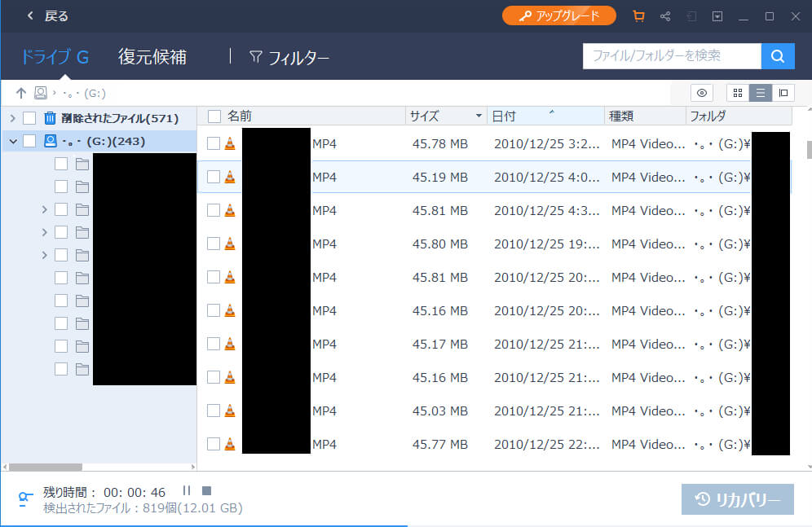
Task: Go up one level with up arrow
Action: pos(20,93)
